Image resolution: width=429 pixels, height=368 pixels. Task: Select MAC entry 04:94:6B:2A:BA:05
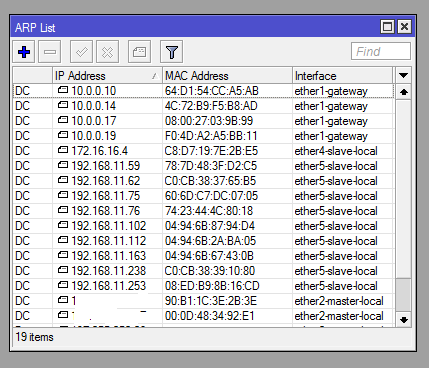[x=210, y=241]
